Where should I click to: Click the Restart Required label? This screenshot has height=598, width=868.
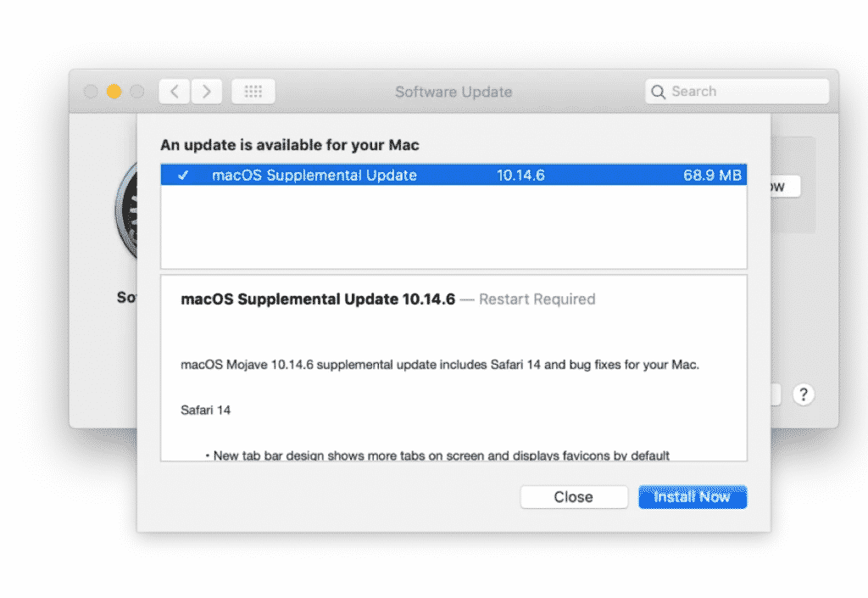pos(537,299)
